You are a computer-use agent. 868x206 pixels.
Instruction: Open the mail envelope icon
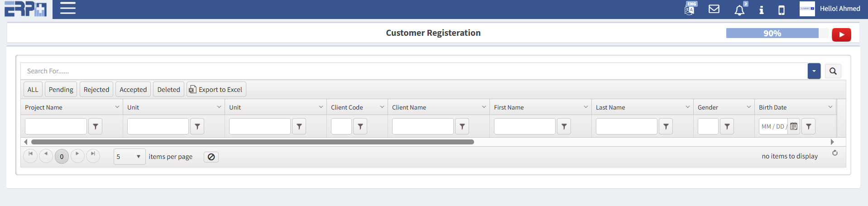click(x=714, y=9)
